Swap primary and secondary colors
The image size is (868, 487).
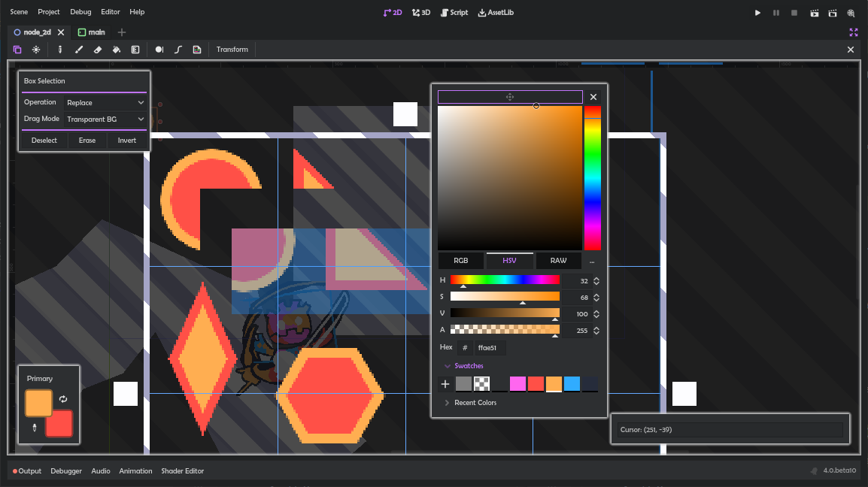63,399
